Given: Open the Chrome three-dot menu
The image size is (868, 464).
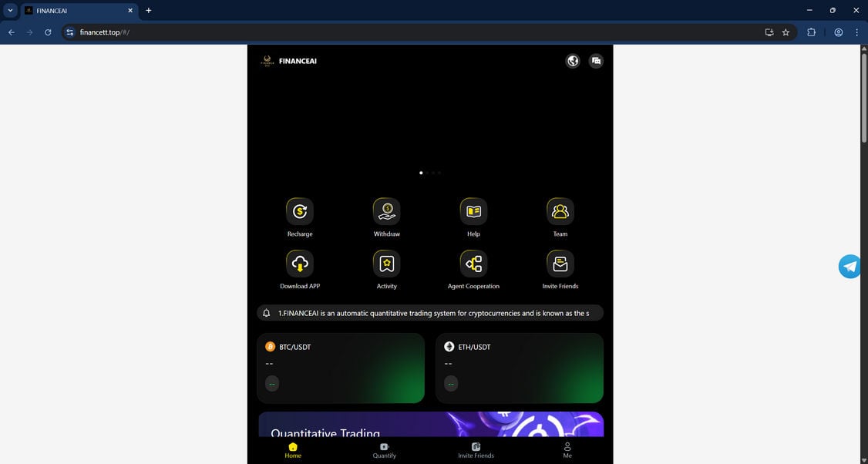Looking at the screenshot, I should [856, 32].
